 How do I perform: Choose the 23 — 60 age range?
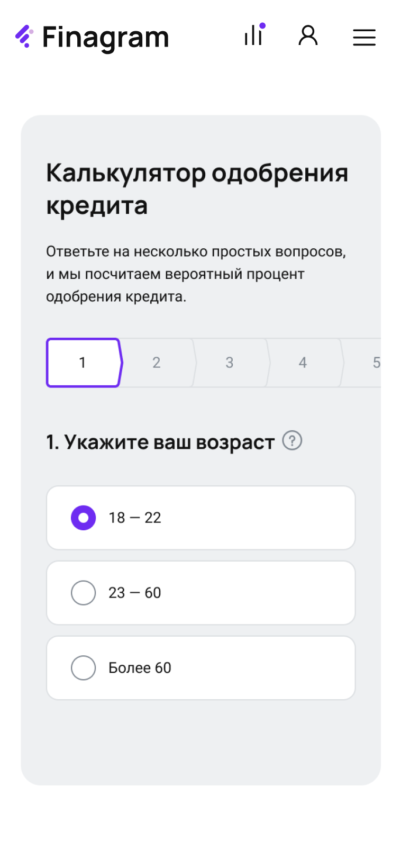point(83,593)
